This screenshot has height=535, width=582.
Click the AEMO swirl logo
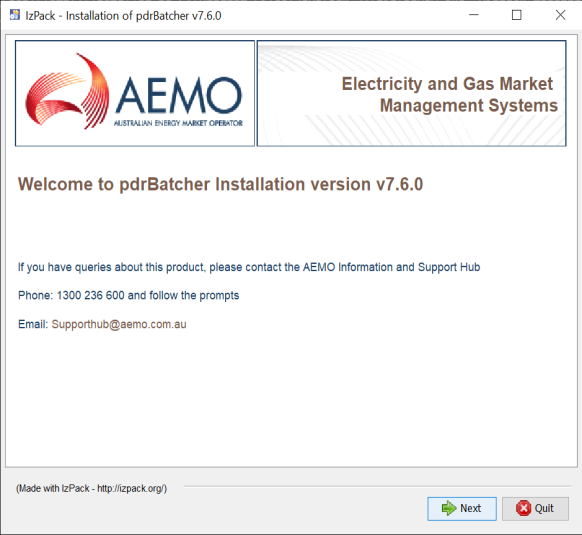67,91
